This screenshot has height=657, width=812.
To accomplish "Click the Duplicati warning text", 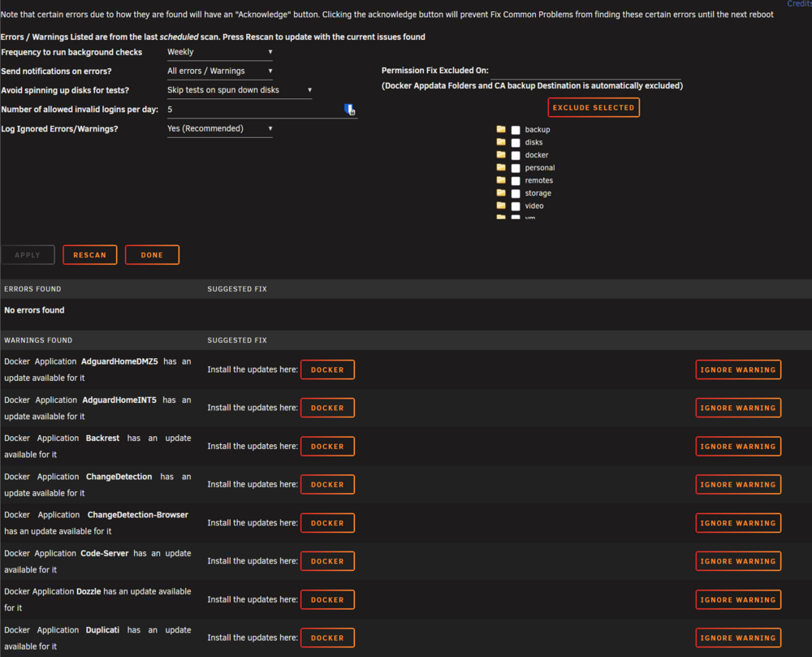I will click(x=97, y=638).
